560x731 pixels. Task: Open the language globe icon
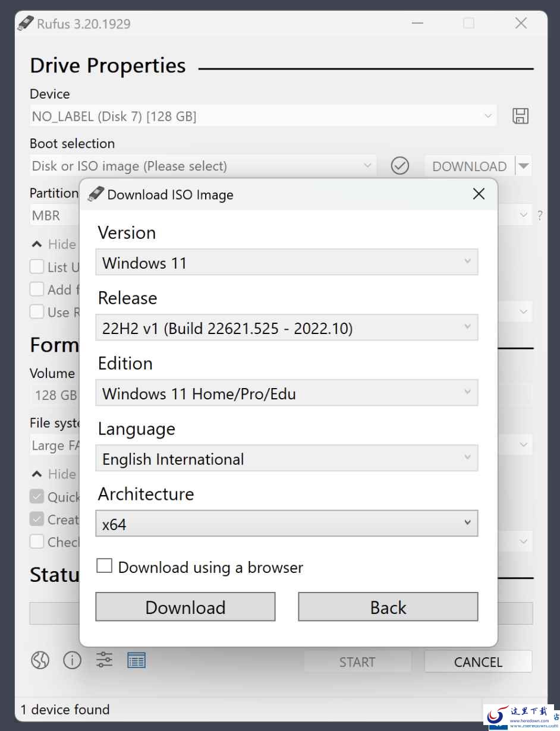click(40, 660)
